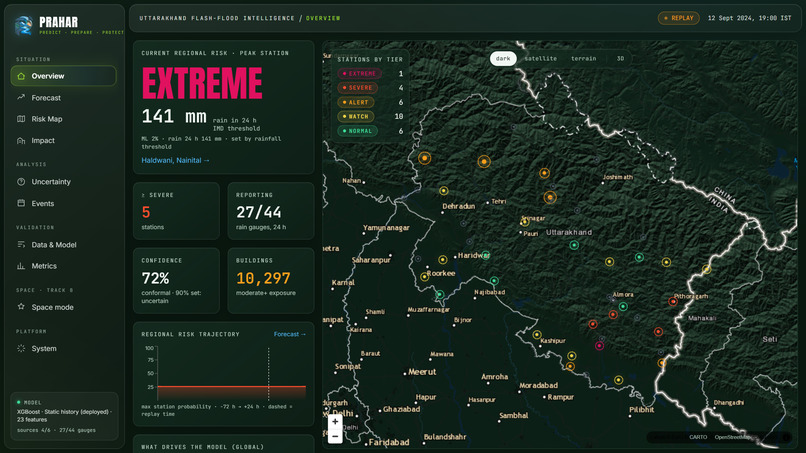This screenshot has width=806, height=453.
Task: Click the OpenStreetMap attribution link
Action: (733, 437)
